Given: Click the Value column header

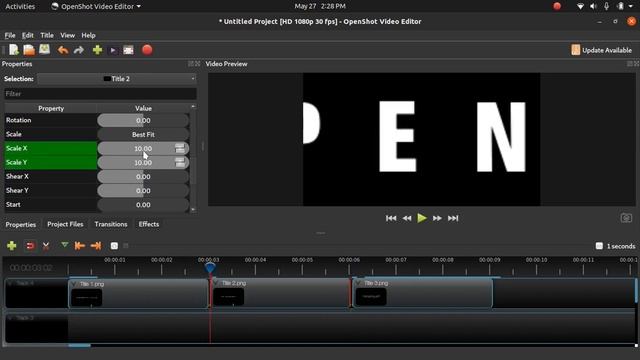Looking at the screenshot, I should 143,108.
